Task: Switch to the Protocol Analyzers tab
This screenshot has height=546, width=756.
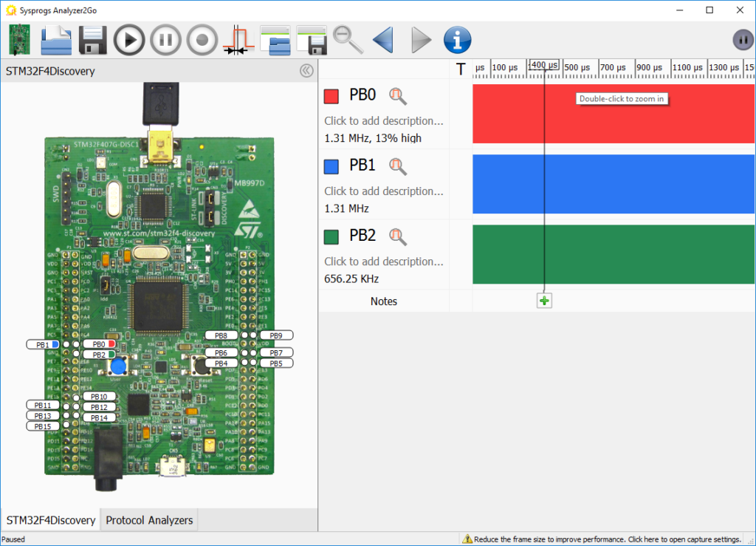Action: pyautogui.click(x=148, y=519)
